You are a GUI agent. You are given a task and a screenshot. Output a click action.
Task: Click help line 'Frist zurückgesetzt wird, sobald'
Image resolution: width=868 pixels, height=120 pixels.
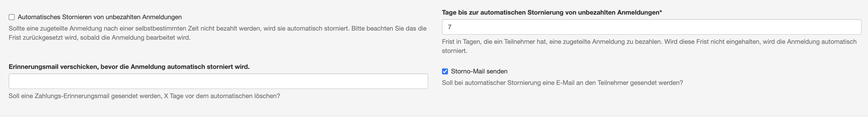[100, 38]
